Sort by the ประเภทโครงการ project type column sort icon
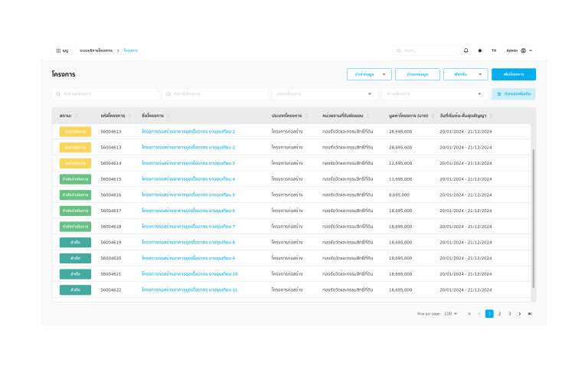 tap(306, 116)
